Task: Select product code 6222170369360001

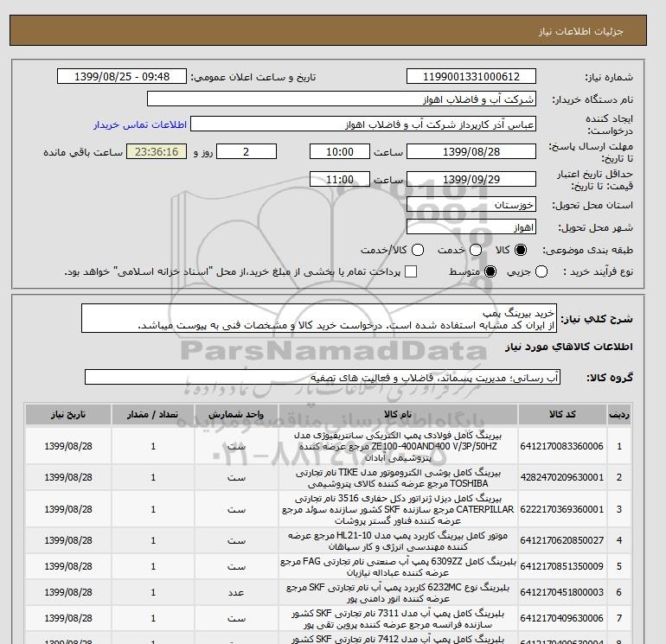Action: pos(562,509)
